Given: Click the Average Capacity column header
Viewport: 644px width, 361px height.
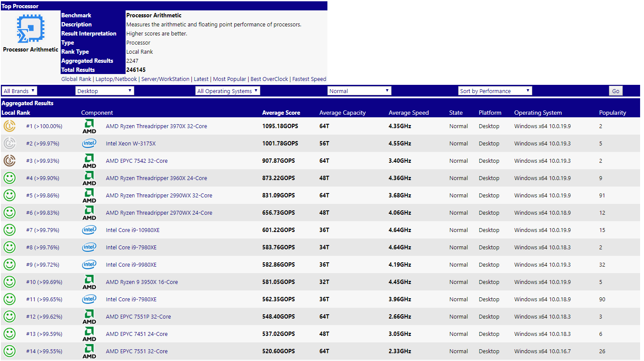Looking at the screenshot, I should [x=343, y=113].
